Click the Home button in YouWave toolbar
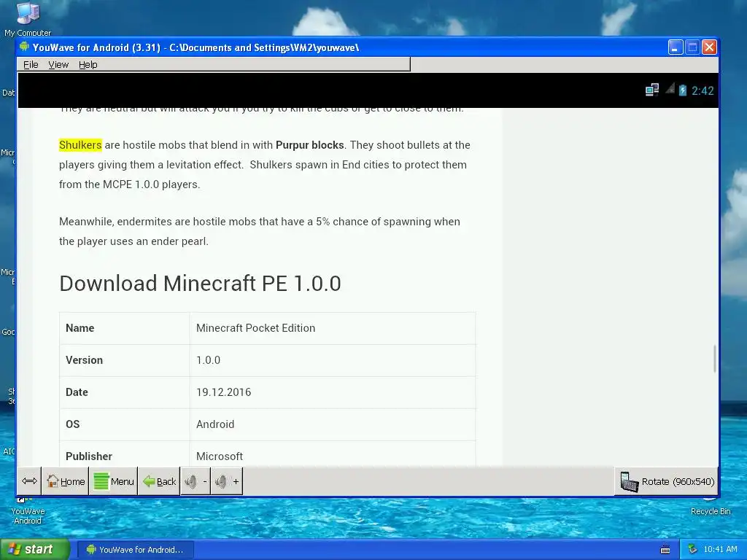747x560 pixels. tap(65, 481)
